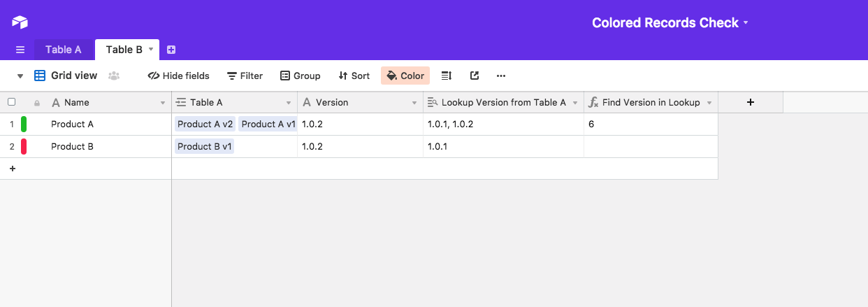Open the Filter options
Viewport: 868px width, 307px height.
(x=245, y=76)
